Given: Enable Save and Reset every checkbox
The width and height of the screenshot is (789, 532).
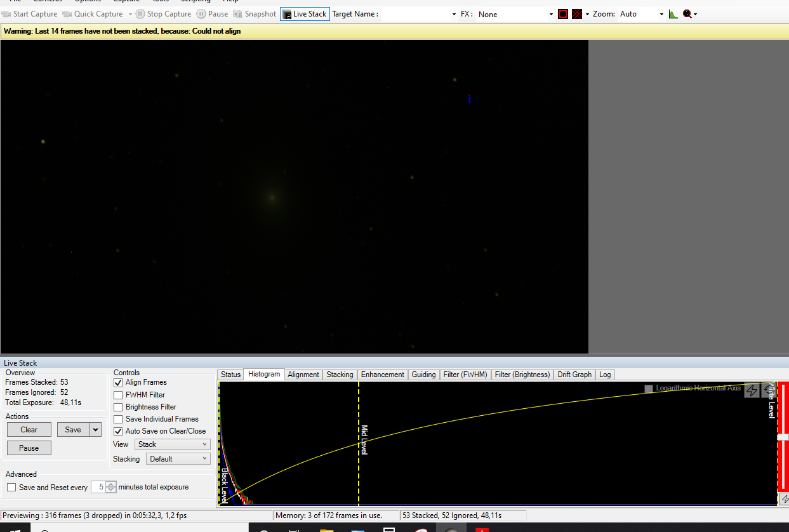Looking at the screenshot, I should coord(11,488).
